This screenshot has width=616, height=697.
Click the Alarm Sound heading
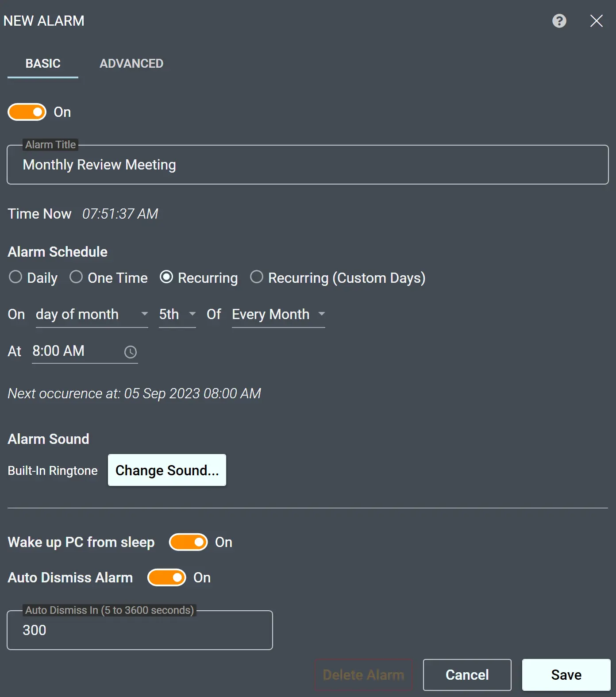click(x=49, y=439)
